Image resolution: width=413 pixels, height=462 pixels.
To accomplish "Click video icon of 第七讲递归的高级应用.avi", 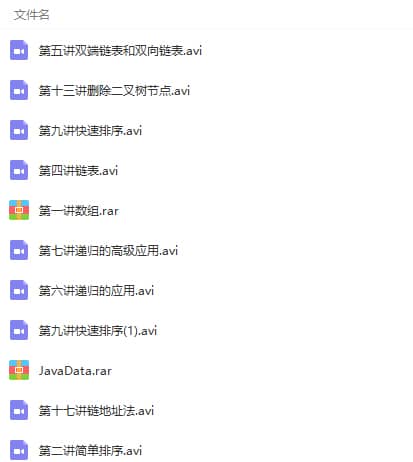I will point(19,250).
